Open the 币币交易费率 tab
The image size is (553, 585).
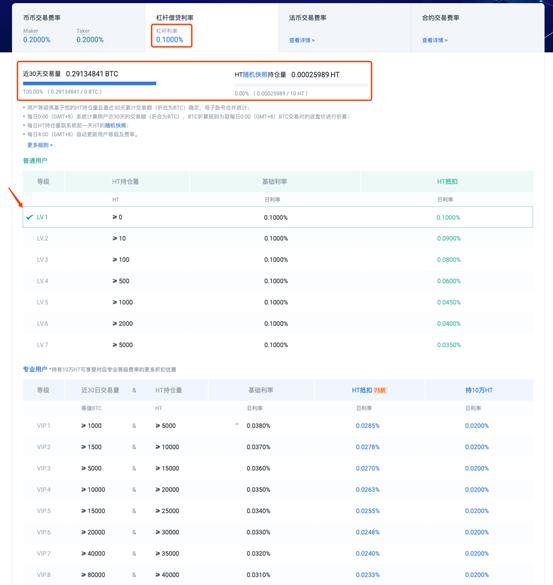click(x=79, y=28)
